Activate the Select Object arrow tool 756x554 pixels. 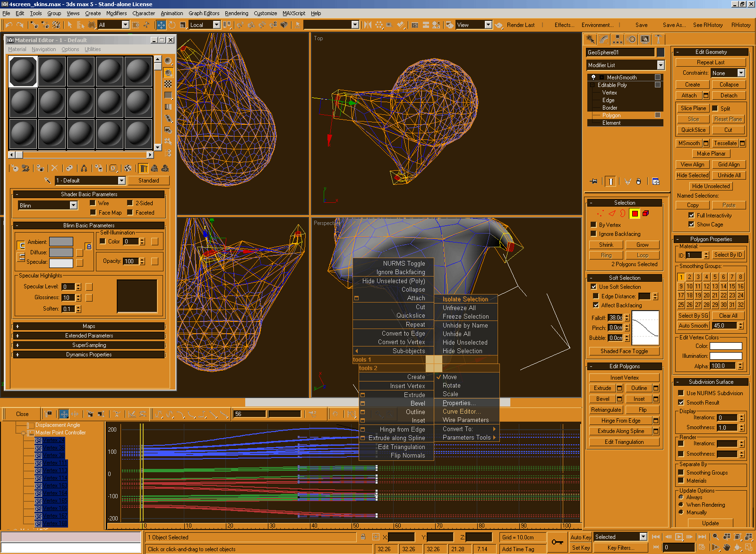coord(70,25)
